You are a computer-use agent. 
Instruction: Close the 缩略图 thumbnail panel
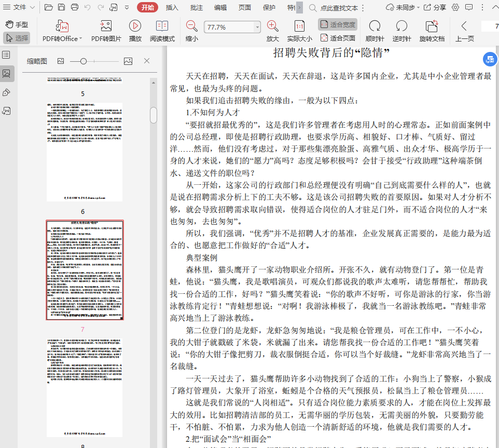(147, 61)
